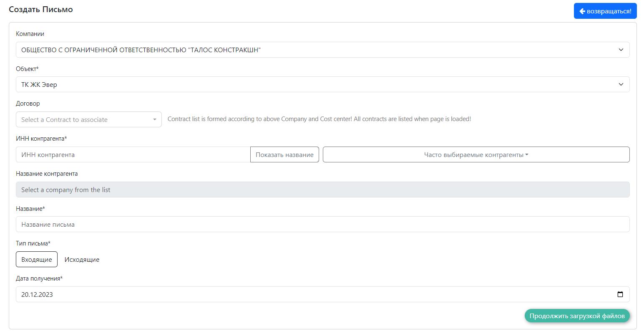Click the disabled 'Select a company from the list' field

[x=322, y=190]
